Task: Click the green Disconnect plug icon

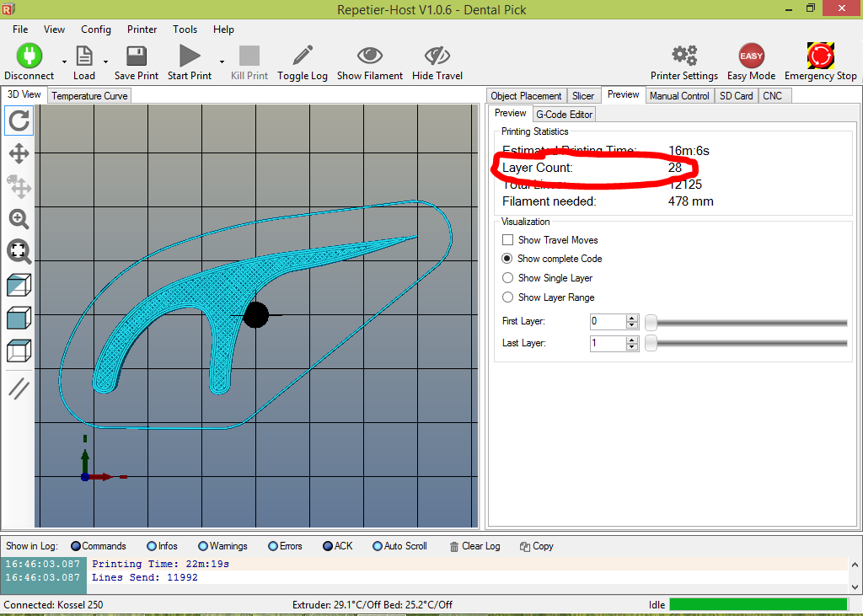Action: pyautogui.click(x=29, y=56)
